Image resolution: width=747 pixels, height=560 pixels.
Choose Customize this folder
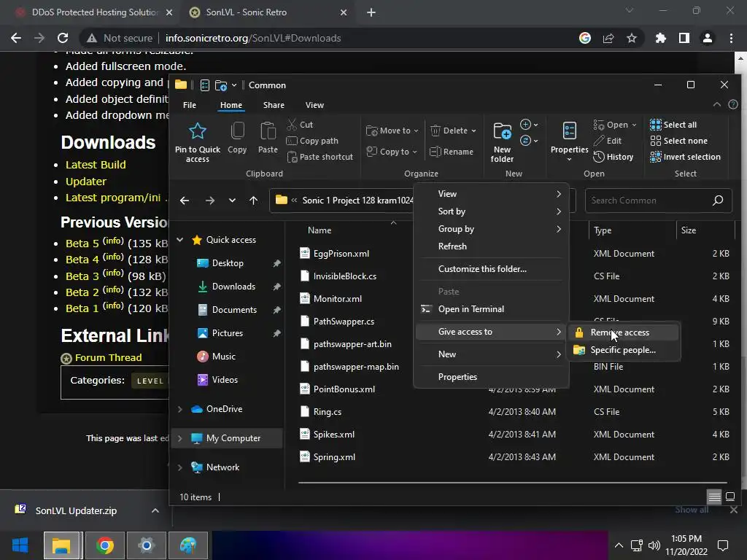pyautogui.click(x=491, y=269)
